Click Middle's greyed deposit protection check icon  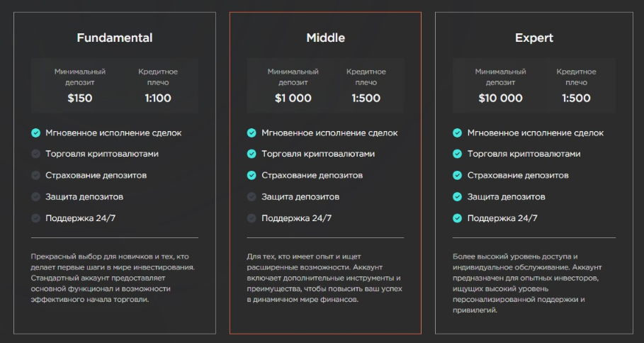point(252,196)
